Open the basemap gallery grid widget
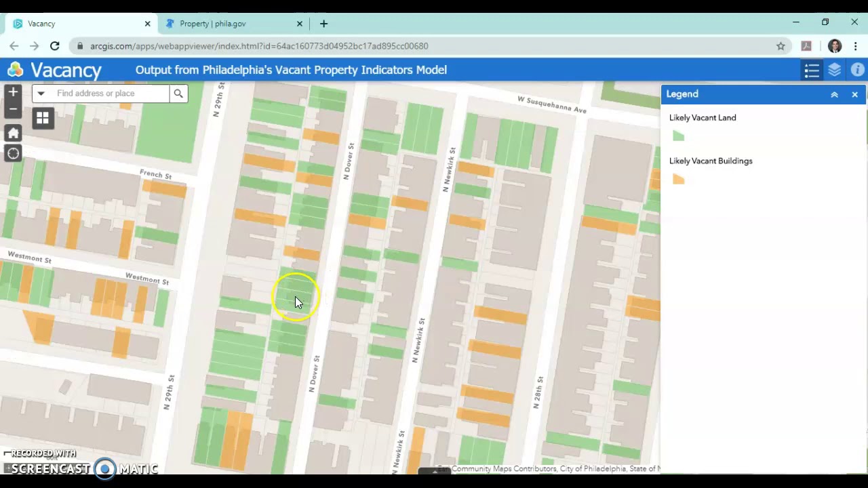The height and width of the screenshot is (488, 868). (x=43, y=119)
